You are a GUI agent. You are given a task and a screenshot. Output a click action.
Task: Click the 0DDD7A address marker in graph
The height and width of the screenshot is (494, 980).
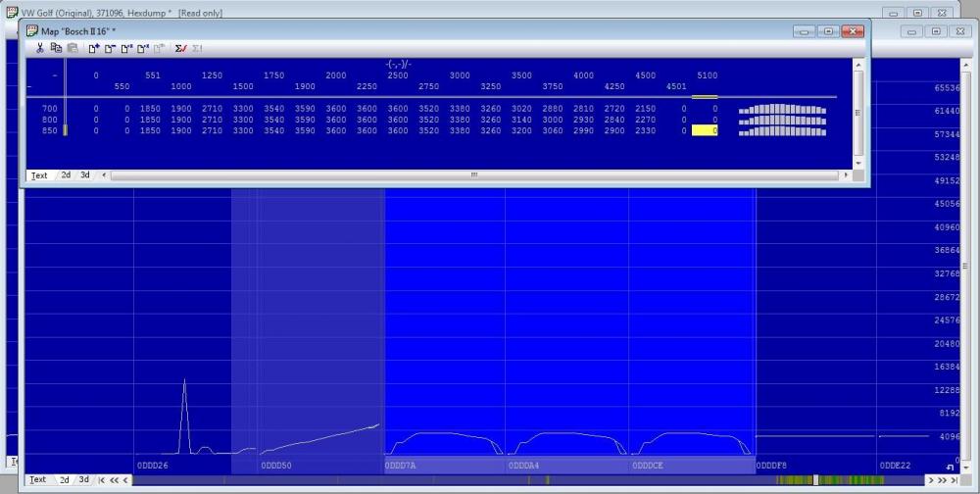(x=401, y=466)
